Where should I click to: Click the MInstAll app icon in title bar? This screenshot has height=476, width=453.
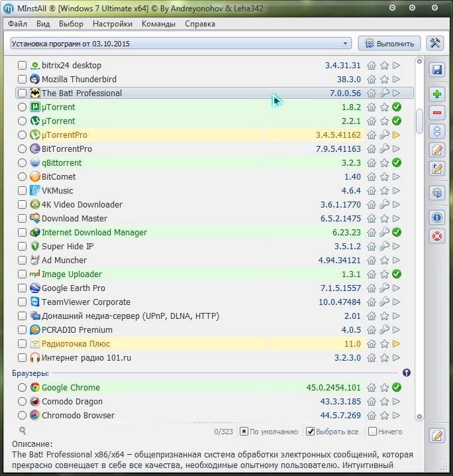tap(8, 9)
